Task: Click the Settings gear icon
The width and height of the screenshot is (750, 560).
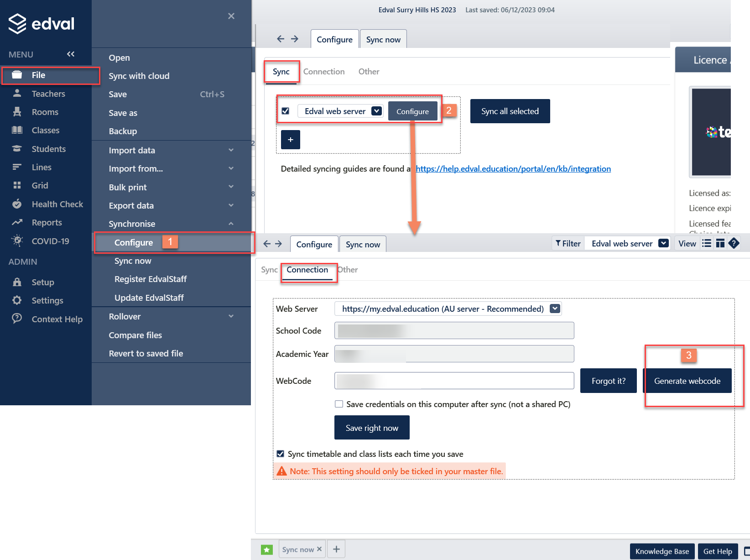Action: tap(17, 300)
